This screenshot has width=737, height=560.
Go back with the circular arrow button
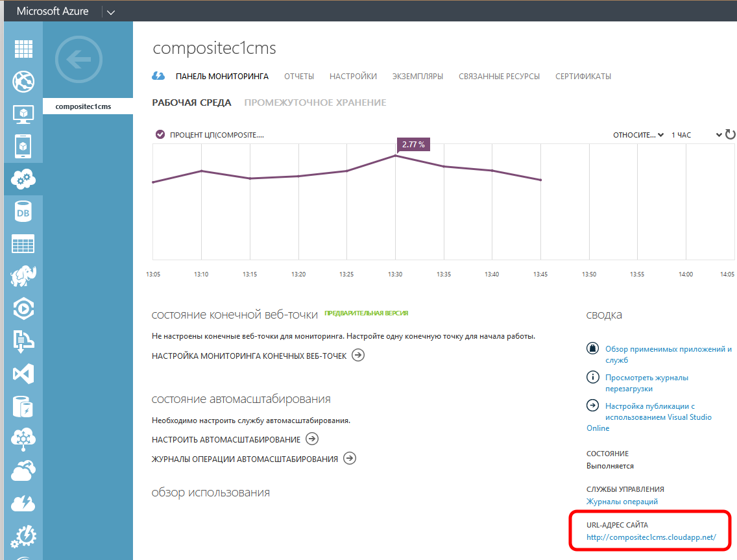pos(79,60)
